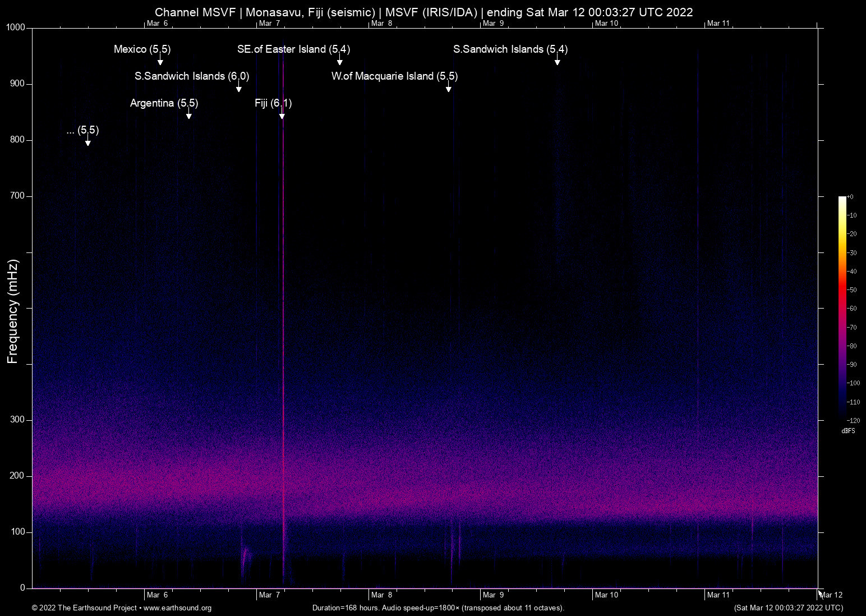Click the 'Frequency (mHz)' axis title
The height and width of the screenshot is (616, 866).
(13, 311)
